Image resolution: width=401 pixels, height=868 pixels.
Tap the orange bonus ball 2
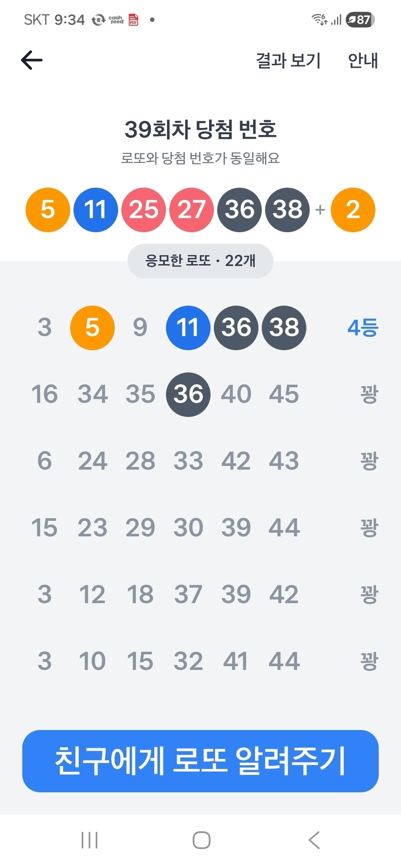point(353,210)
